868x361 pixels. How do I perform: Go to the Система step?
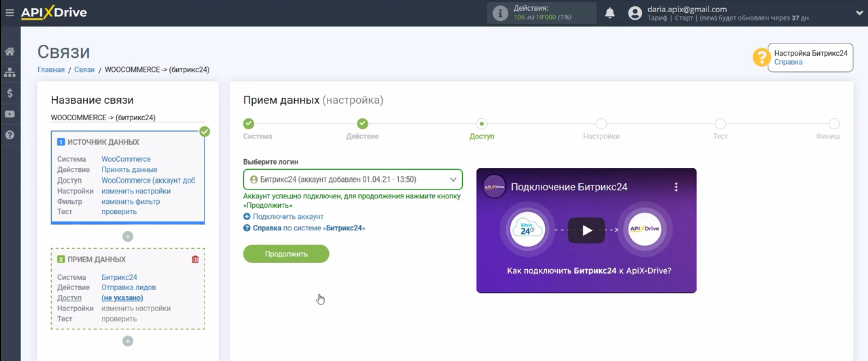[x=249, y=124]
